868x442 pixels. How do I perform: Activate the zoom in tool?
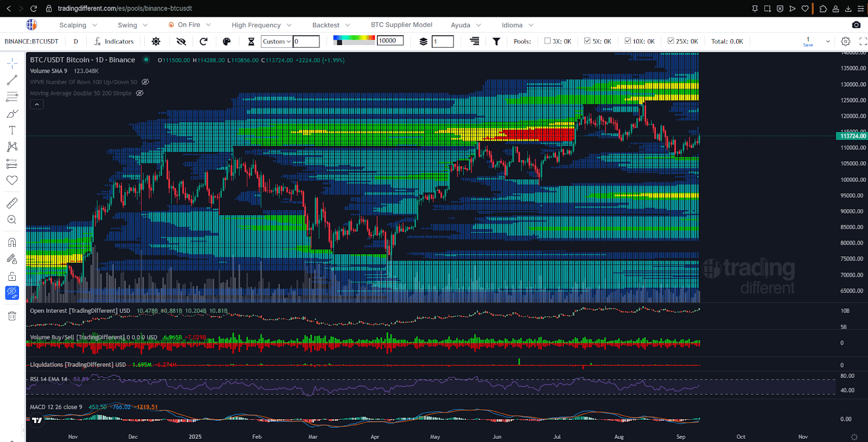tap(12, 220)
